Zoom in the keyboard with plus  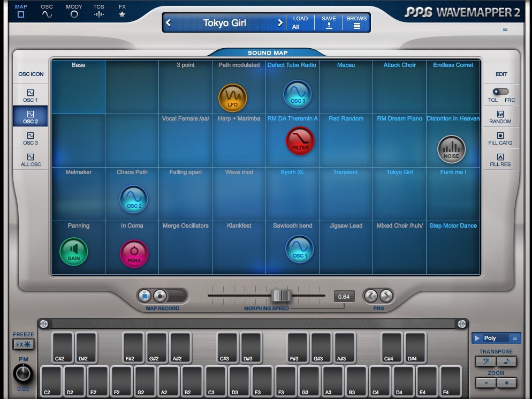pos(506,383)
